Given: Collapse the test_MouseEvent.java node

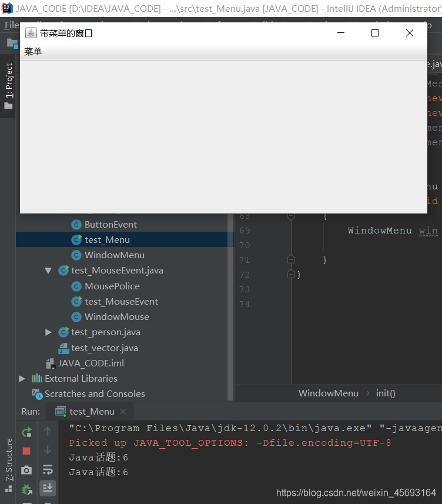Looking at the screenshot, I should 49,271.
